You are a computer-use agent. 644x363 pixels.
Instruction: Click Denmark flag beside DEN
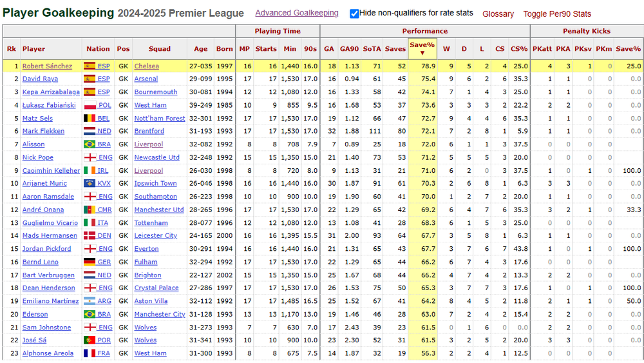tap(90, 235)
